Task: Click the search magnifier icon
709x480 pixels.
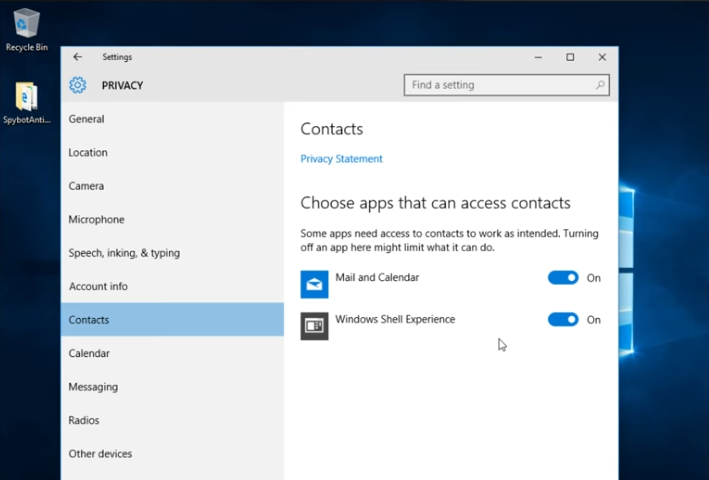Action: pyautogui.click(x=600, y=85)
